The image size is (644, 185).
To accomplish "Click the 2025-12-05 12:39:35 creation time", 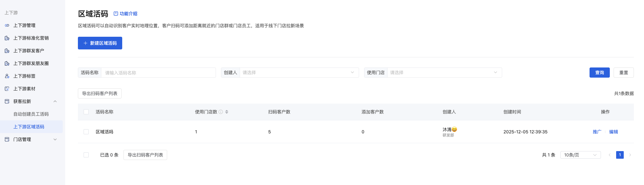I will coord(525,132).
